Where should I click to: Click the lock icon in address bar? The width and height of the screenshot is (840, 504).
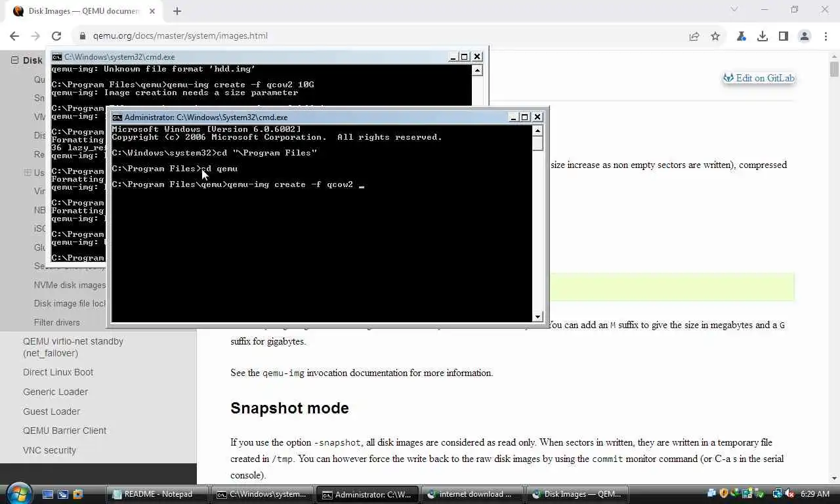82,36
